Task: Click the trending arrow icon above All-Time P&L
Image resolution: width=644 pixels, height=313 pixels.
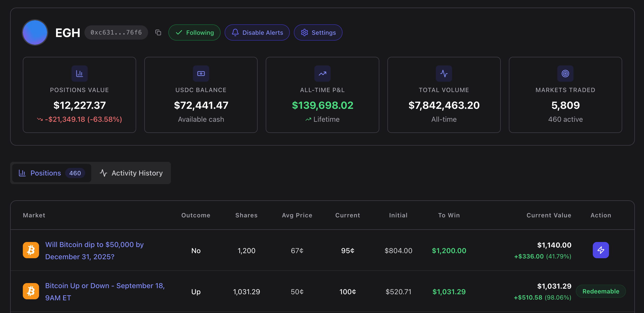Action: 322,74
